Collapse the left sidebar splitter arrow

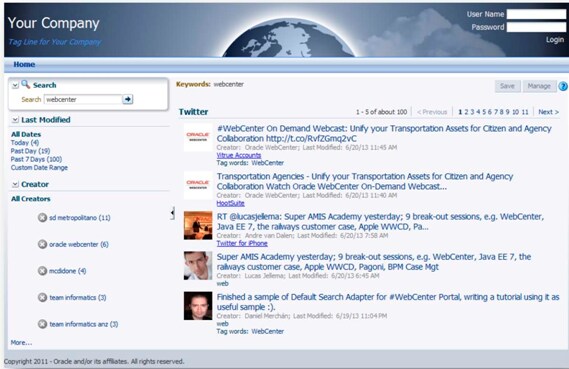pyautogui.click(x=172, y=213)
